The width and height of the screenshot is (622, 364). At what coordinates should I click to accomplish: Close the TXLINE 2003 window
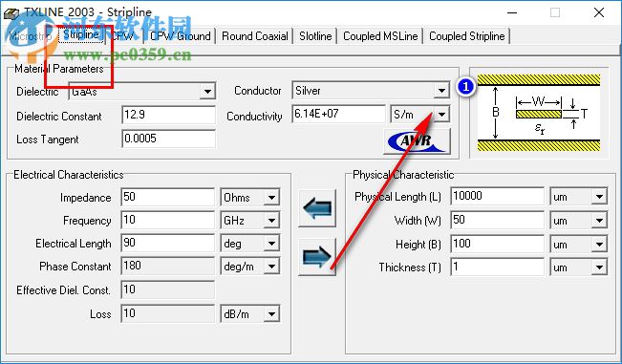tap(599, 12)
